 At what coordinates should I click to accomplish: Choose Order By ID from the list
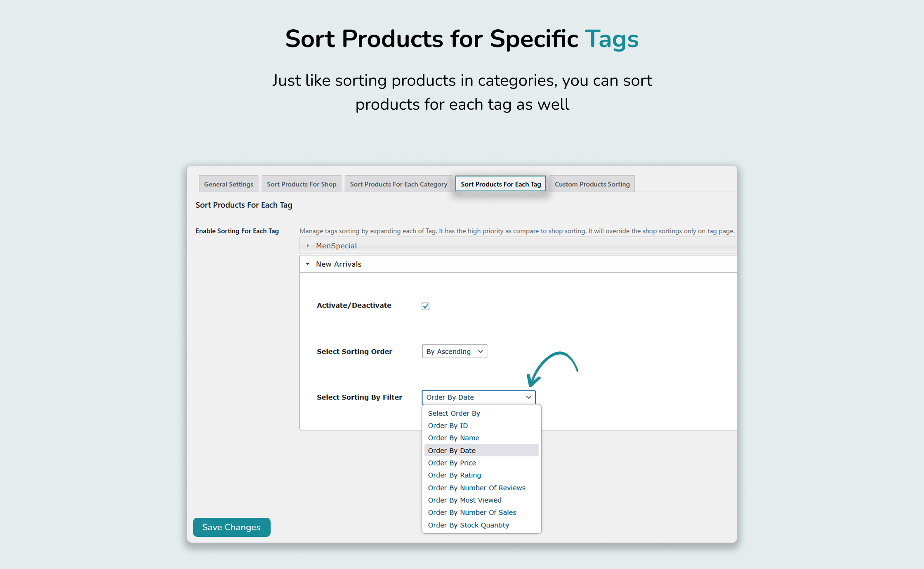click(x=448, y=425)
